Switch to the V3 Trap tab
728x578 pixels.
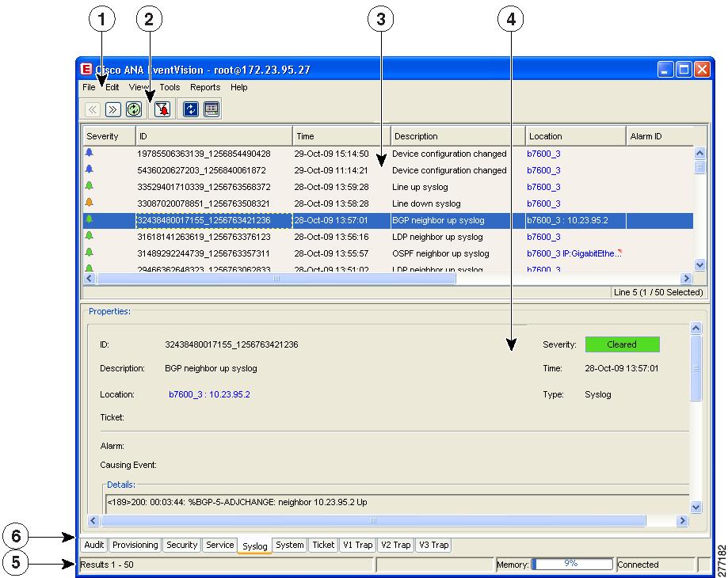click(x=433, y=545)
